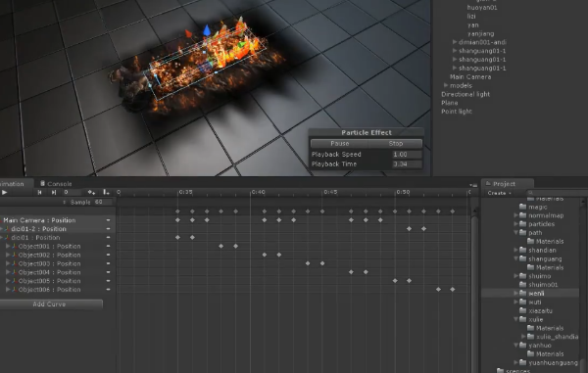Open minus menu for Object006 curve
Screen dimensions: 588x373
pyautogui.click(x=108, y=290)
